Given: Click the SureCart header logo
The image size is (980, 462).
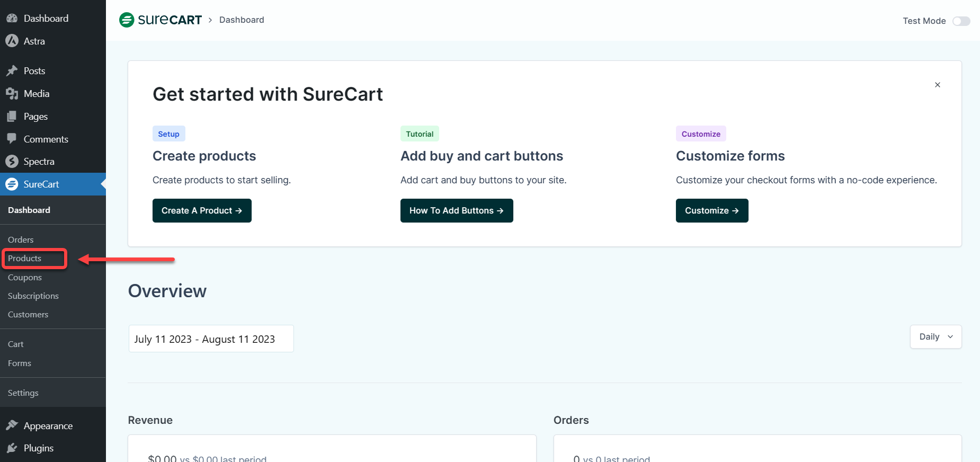Looking at the screenshot, I should (x=161, y=20).
